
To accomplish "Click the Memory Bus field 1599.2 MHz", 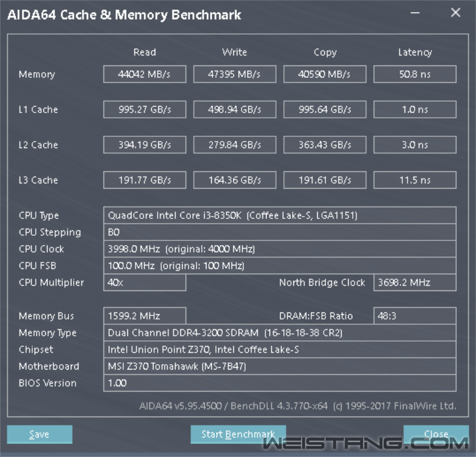I will (x=145, y=316).
